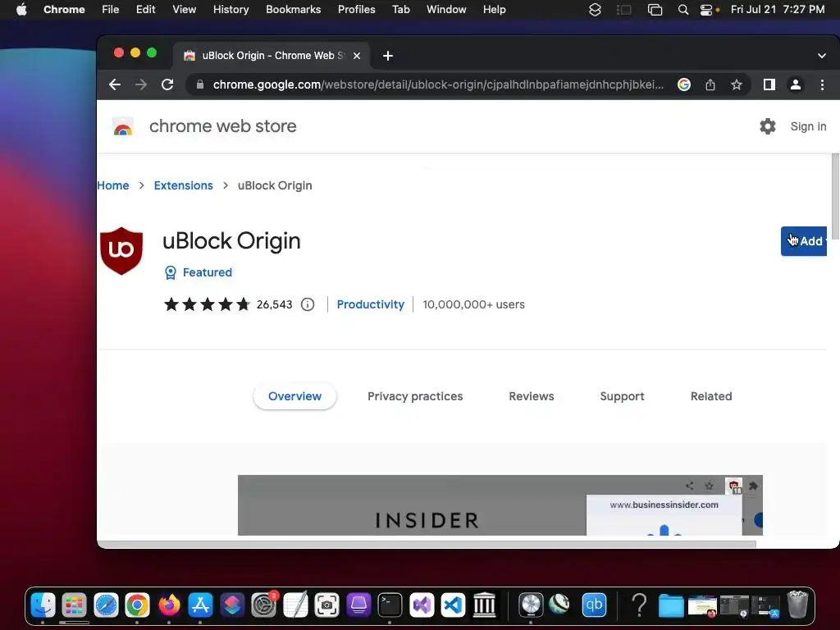Switch to the Related tab
840x630 pixels.
[711, 396]
